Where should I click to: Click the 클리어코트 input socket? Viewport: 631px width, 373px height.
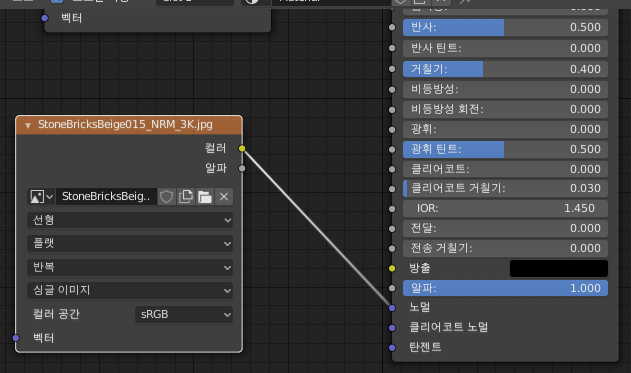coord(392,169)
